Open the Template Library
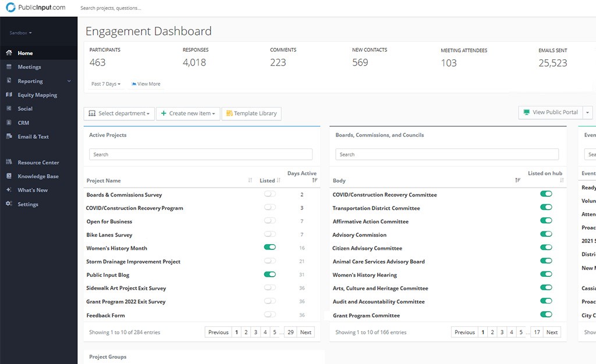This screenshot has height=364, width=596. click(251, 113)
